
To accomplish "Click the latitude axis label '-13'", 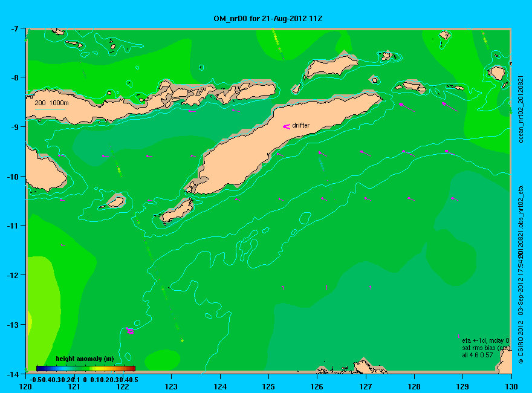I will pos(13,325).
